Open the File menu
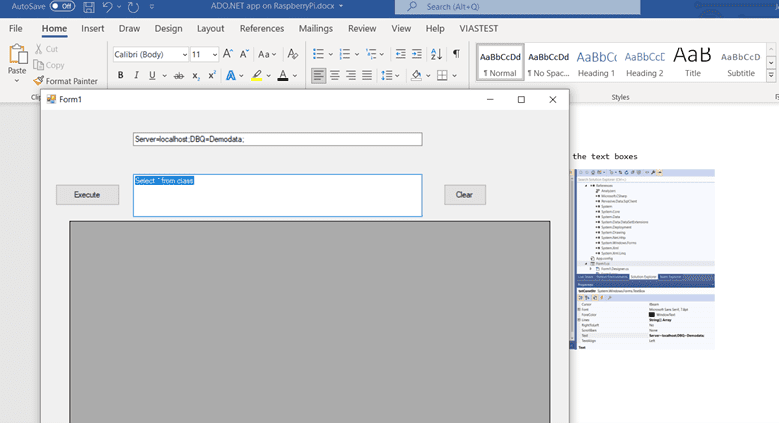 pyautogui.click(x=15, y=28)
